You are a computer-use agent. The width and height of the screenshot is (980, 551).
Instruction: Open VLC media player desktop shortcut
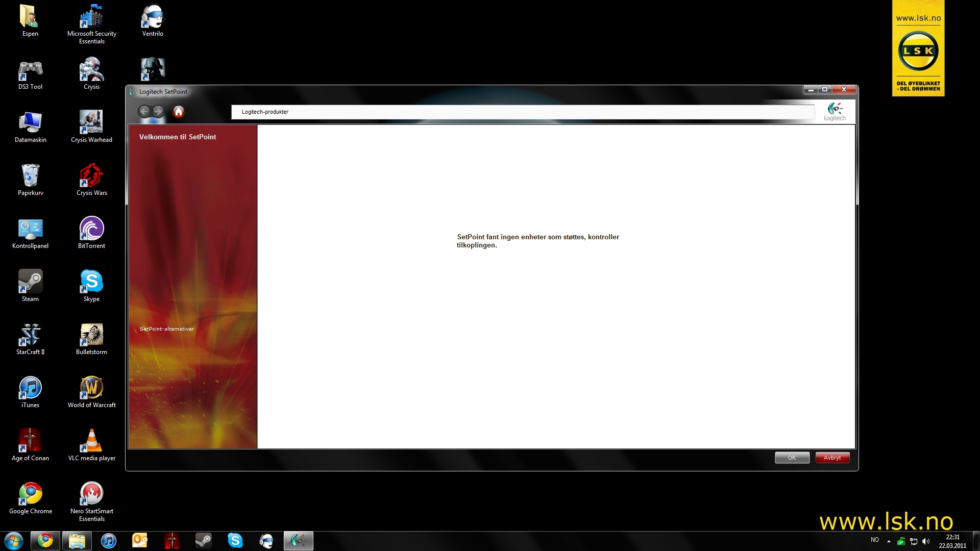tap(92, 445)
